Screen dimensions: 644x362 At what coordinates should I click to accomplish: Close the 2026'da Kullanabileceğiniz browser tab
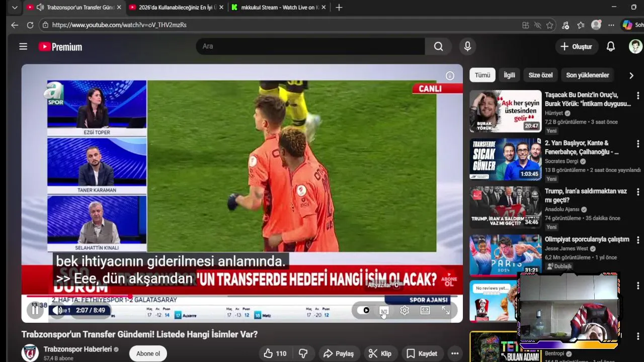coord(221,8)
